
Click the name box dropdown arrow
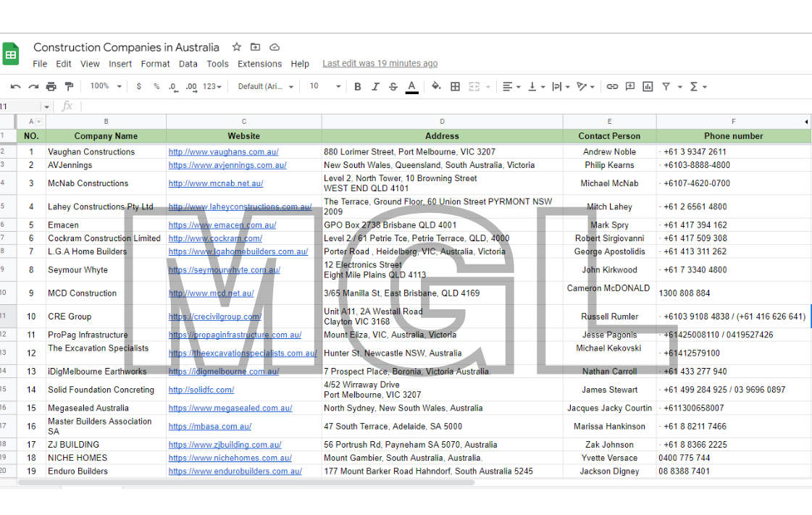[46, 106]
